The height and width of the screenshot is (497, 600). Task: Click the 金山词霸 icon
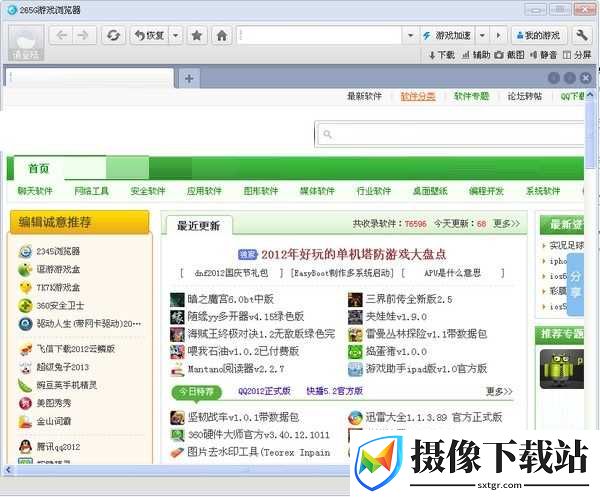tap(25, 422)
